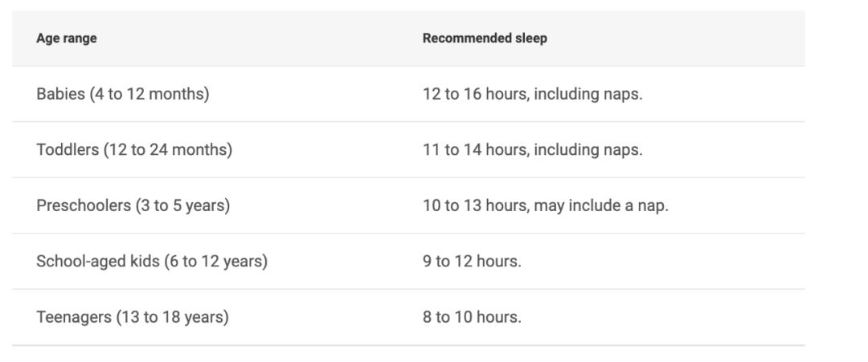Click the word "Toddlers" in the table

coord(68,150)
